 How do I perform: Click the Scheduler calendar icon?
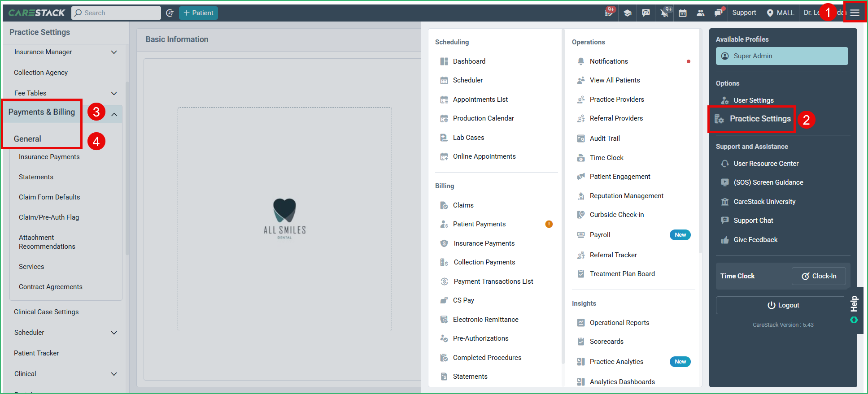[444, 80]
